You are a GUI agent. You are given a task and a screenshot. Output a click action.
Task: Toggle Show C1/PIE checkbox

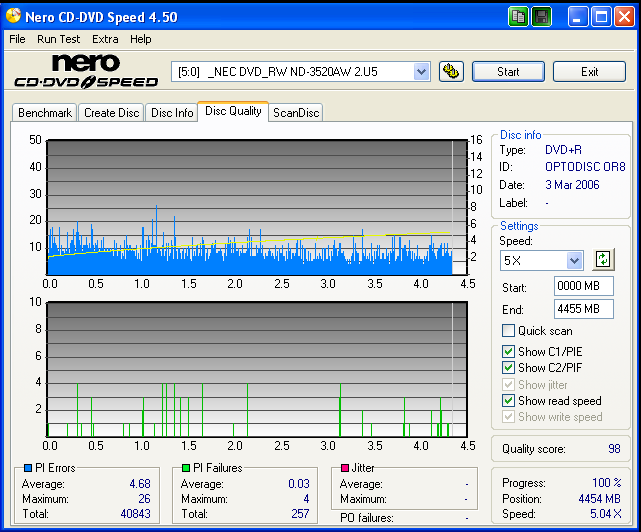[x=508, y=352]
